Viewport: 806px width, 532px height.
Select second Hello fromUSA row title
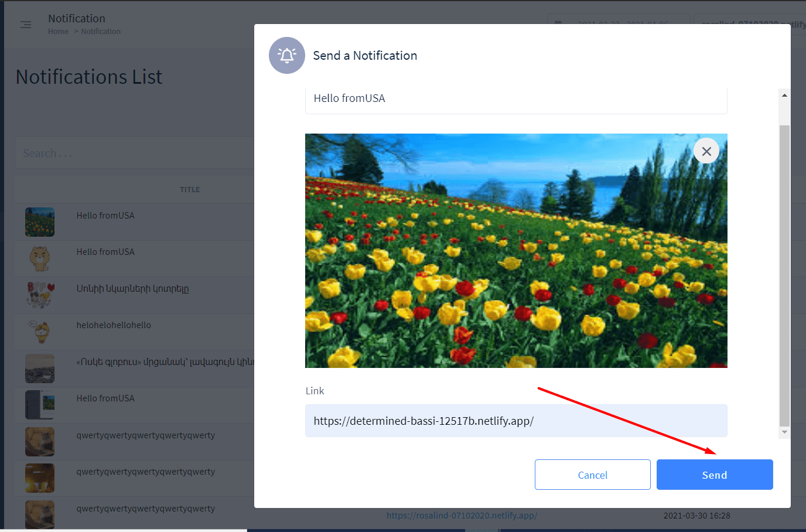click(x=105, y=252)
